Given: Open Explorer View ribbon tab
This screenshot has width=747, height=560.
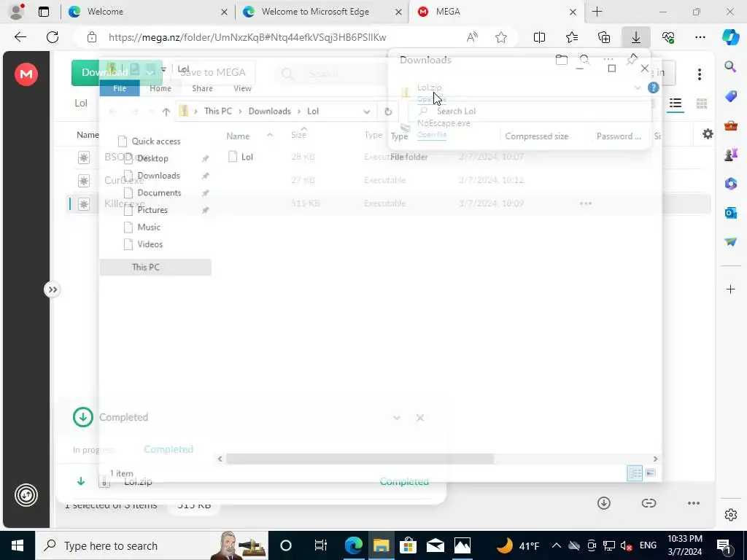Looking at the screenshot, I should click(x=242, y=88).
